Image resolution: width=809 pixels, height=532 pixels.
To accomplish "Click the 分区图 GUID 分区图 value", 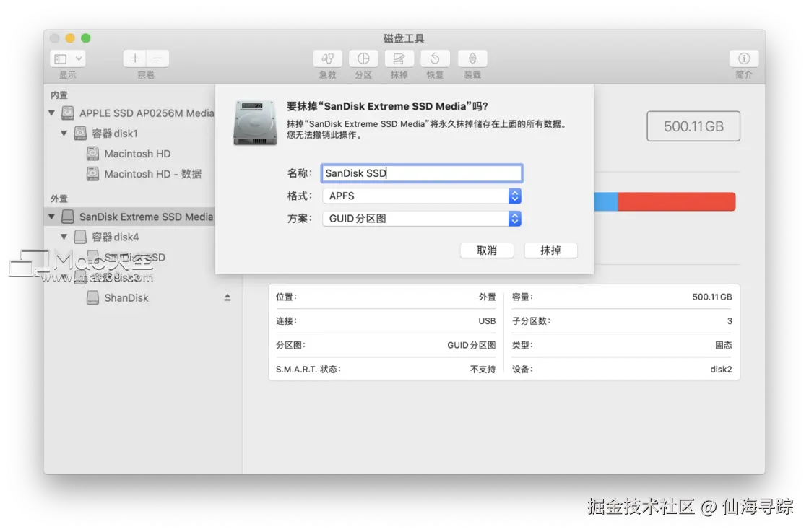I will click(x=471, y=345).
